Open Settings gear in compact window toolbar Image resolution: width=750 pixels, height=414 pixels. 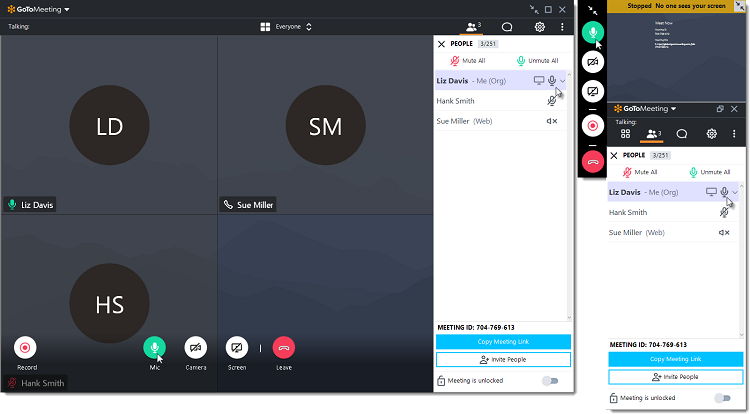[x=712, y=134]
